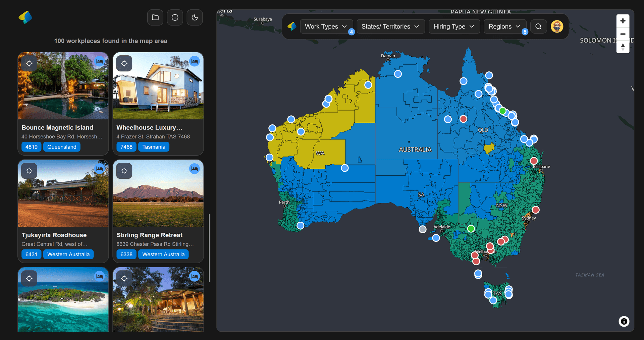Viewport: 644px width, 340px height.
Task: Click the 7468 postcode tag
Action: pyautogui.click(x=126, y=147)
